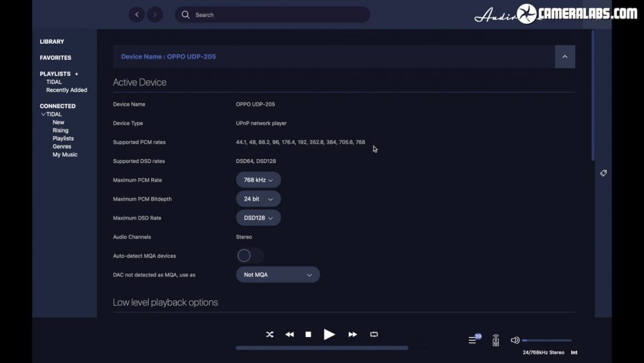Viewport: 644px width, 363px height.
Task: Click the Int indicator in the status bar
Action: pyautogui.click(x=574, y=352)
